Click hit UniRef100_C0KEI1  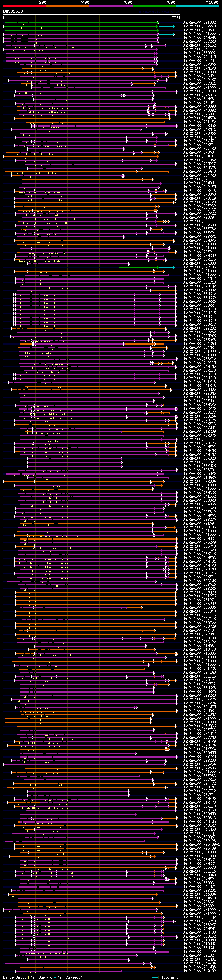(x=199, y=145)
